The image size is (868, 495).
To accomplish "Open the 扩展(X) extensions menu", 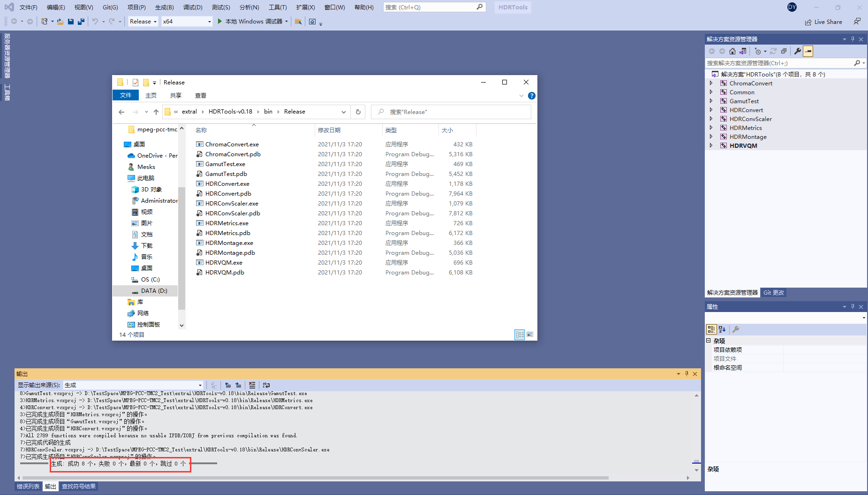I will coord(305,7).
